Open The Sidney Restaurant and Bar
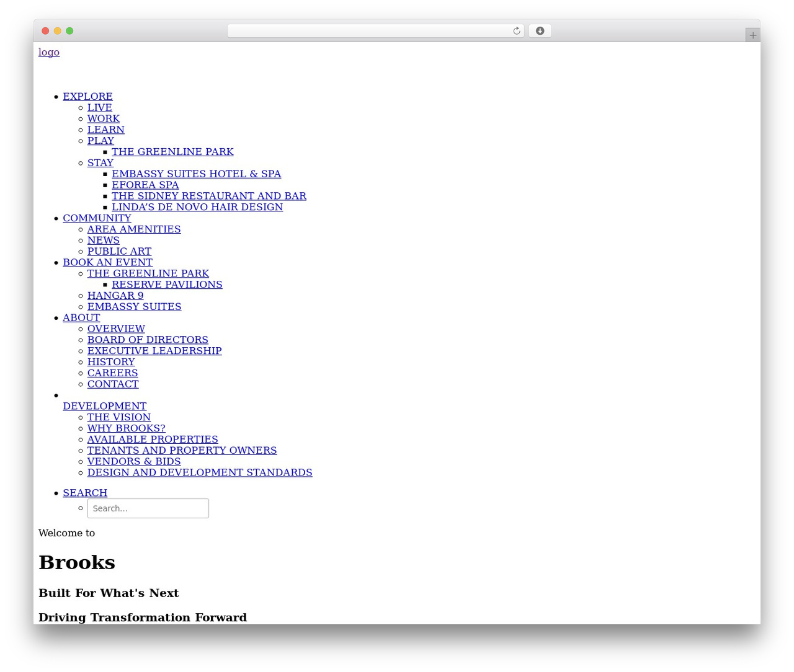 pyautogui.click(x=208, y=196)
